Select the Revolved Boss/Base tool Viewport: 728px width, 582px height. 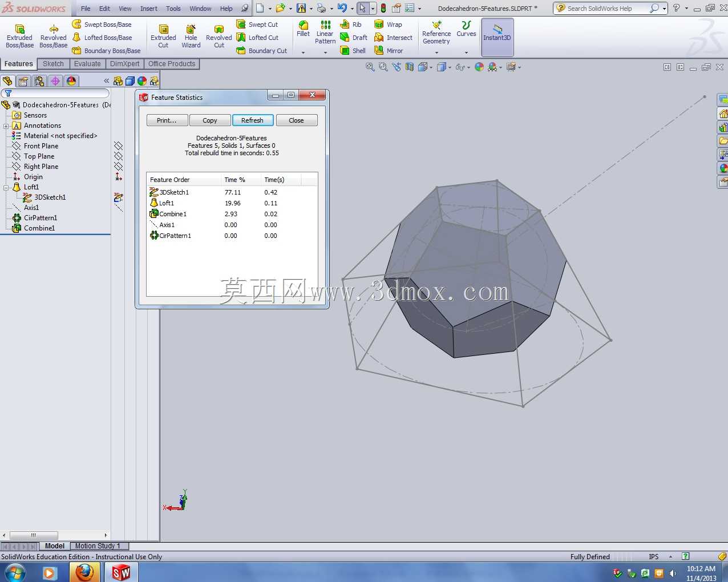point(53,37)
